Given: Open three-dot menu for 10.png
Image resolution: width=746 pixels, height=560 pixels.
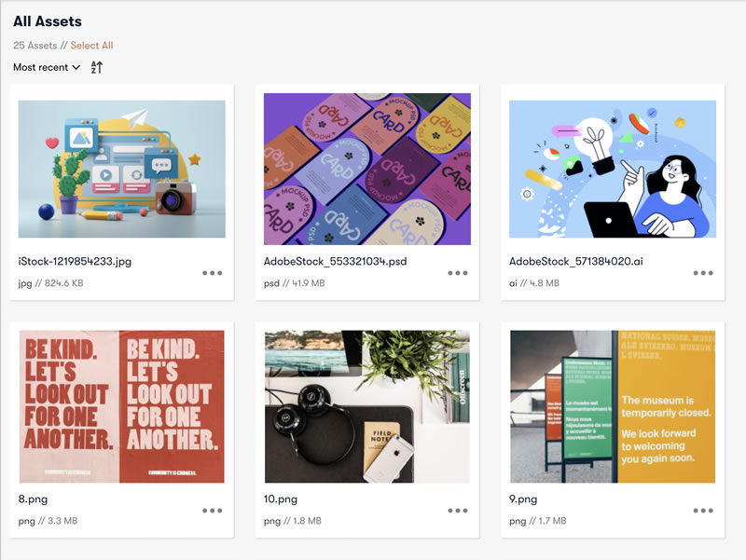Looking at the screenshot, I should click(458, 511).
